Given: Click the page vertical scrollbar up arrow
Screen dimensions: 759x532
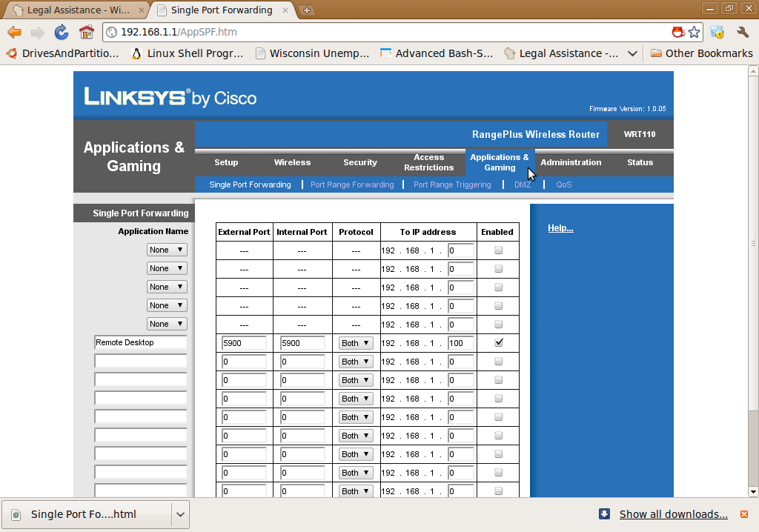Looking at the screenshot, I should tap(753, 70).
